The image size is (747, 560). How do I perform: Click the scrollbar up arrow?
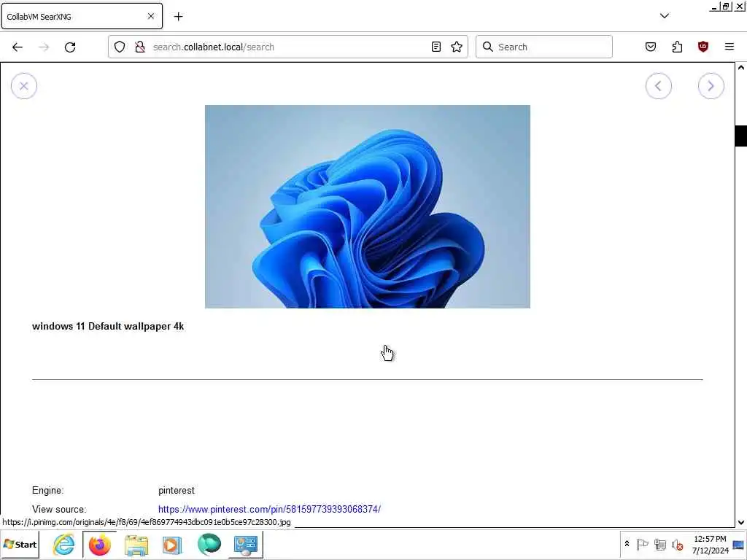(x=741, y=68)
